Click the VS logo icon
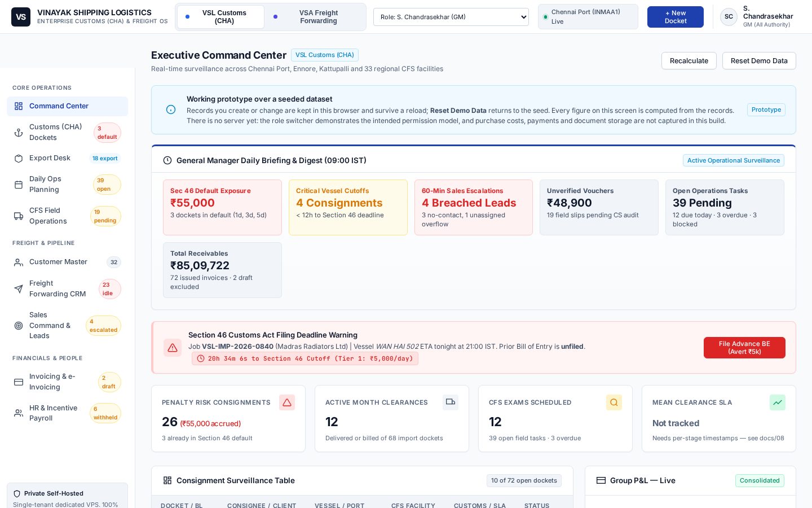Image resolution: width=812 pixels, height=508 pixels. (x=21, y=17)
